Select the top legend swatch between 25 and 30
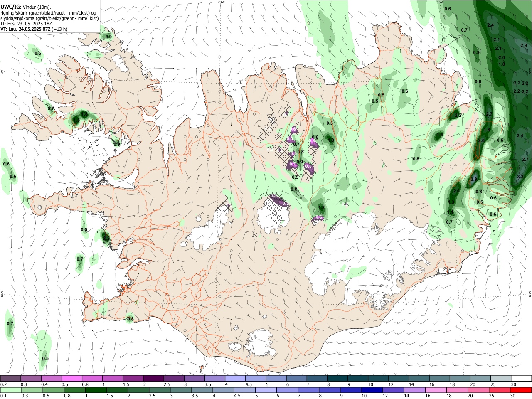Viewport: 532px width, 399px height. click(501, 378)
